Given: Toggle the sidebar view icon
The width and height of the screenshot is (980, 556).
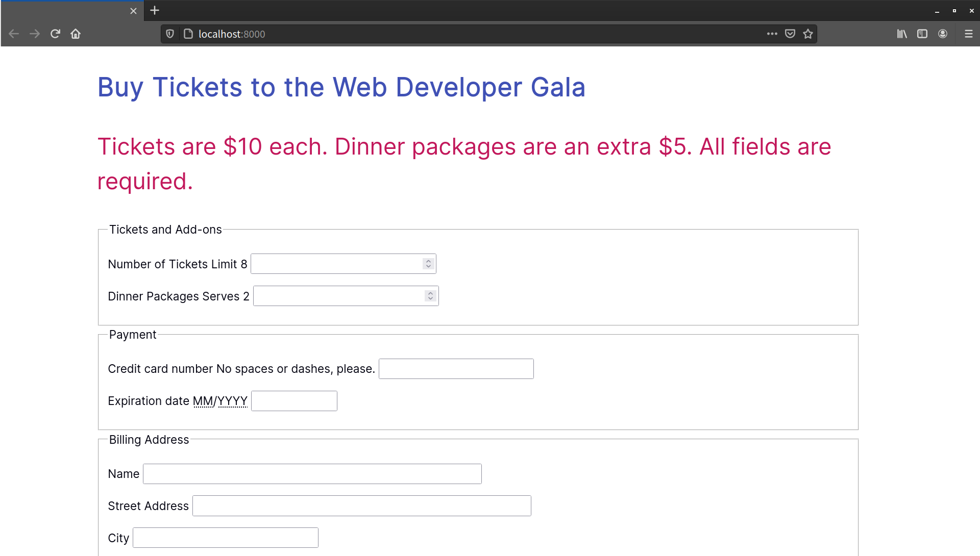Looking at the screenshot, I should (x=922, y=34).
